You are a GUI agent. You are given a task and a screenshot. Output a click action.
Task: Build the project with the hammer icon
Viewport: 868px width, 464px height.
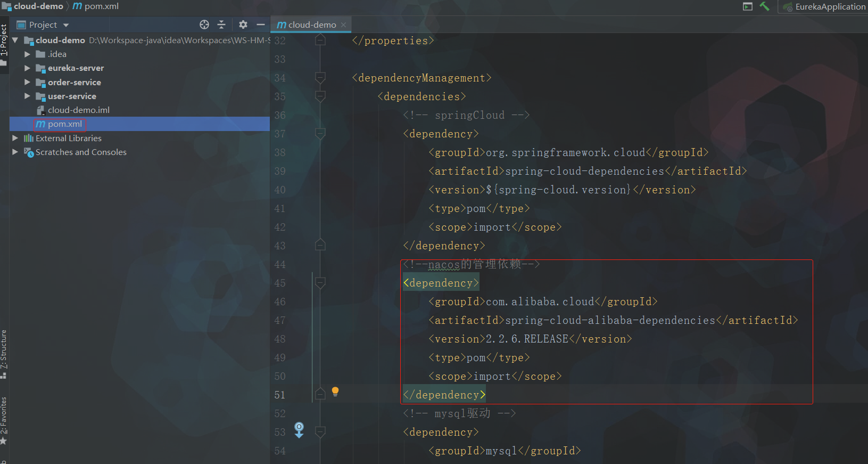coord(765,6)
